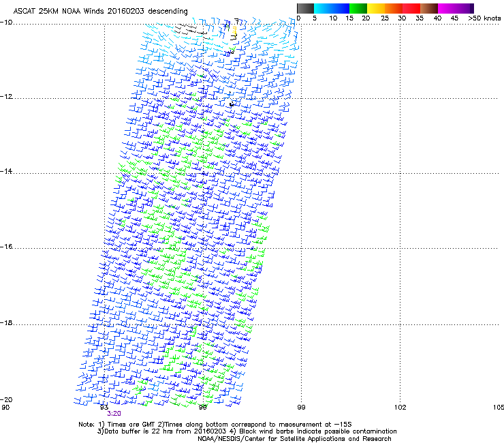This screenshot has height=443, width=504.
Task: Click the red 30–35 knots color segment
Action: [x=411, y=8]
